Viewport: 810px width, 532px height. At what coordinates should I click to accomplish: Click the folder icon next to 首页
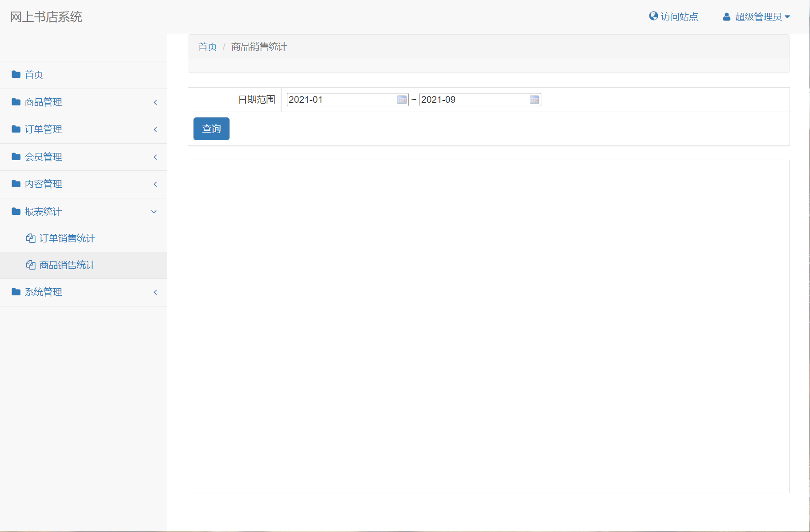(x=16, y=74)
